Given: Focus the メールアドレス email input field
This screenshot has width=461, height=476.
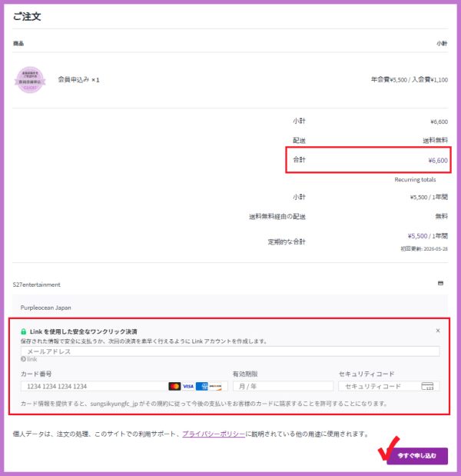Looking at the screenshot, I should click(230, 351).
